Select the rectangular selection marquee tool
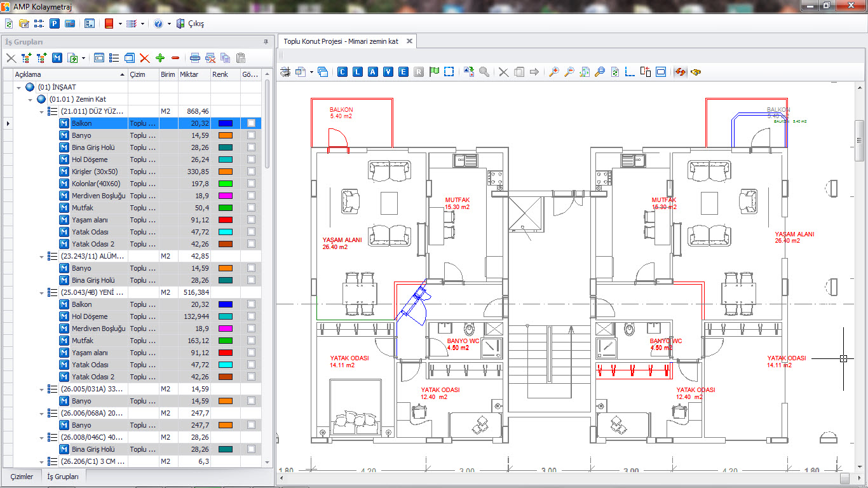This screenshot has width=868, height=488. pyautogui.click(x=448, y=72)
